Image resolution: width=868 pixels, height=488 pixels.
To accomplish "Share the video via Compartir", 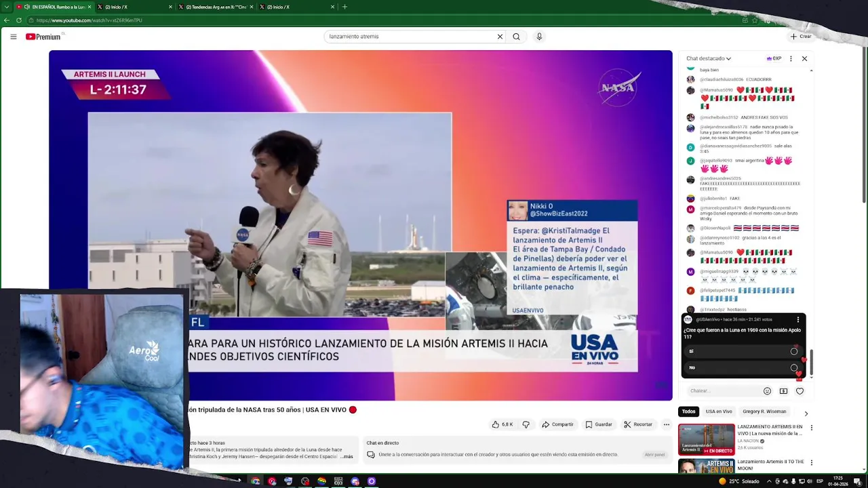I will [x=557, y=424].
